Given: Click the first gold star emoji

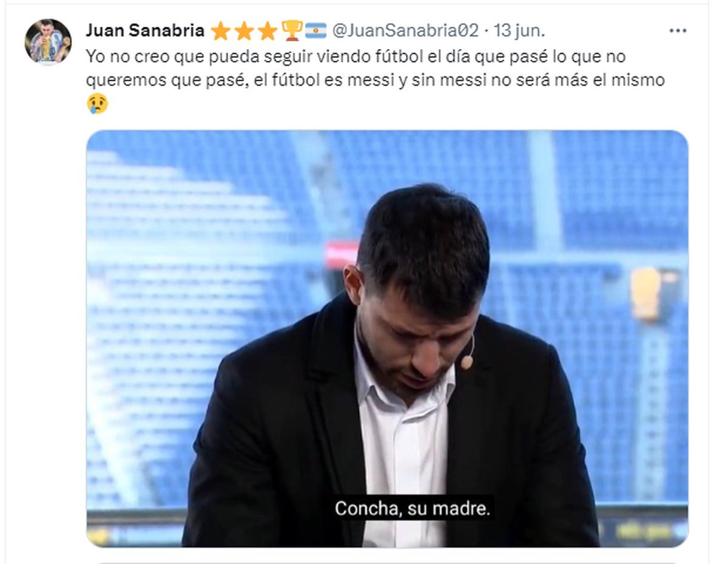Looking at the screenshot, I should click(x=220, y=30).
